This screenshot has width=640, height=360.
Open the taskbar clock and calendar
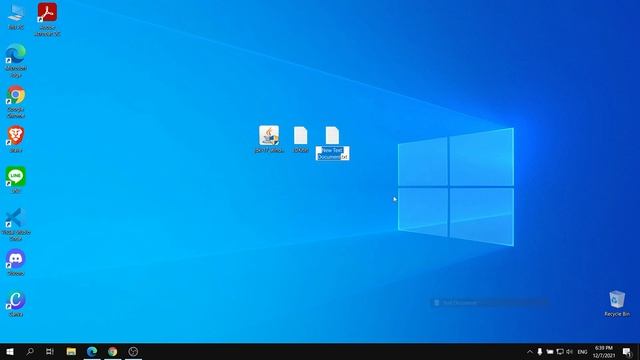coord(604,351)
